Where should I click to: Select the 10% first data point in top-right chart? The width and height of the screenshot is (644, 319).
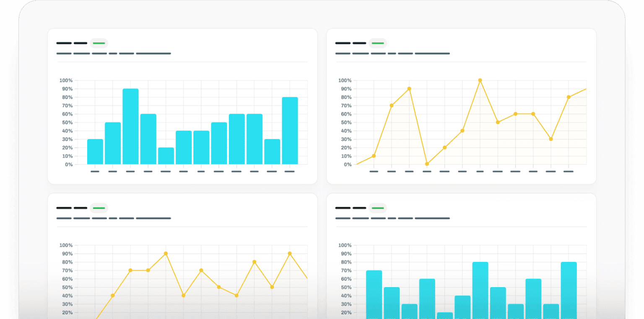pyautogui.click(x=374, y=156)
